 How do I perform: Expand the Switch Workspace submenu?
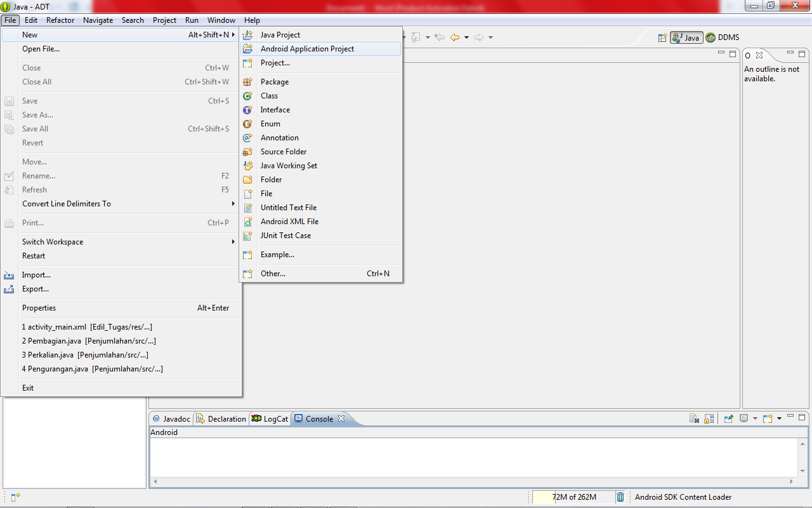point(121,242)
